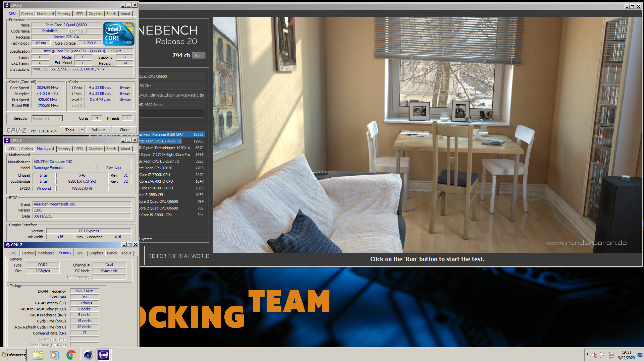Open SPD tab in top CPU-Z window
Viewport: 644px width, 362px height.
[79, 14]
